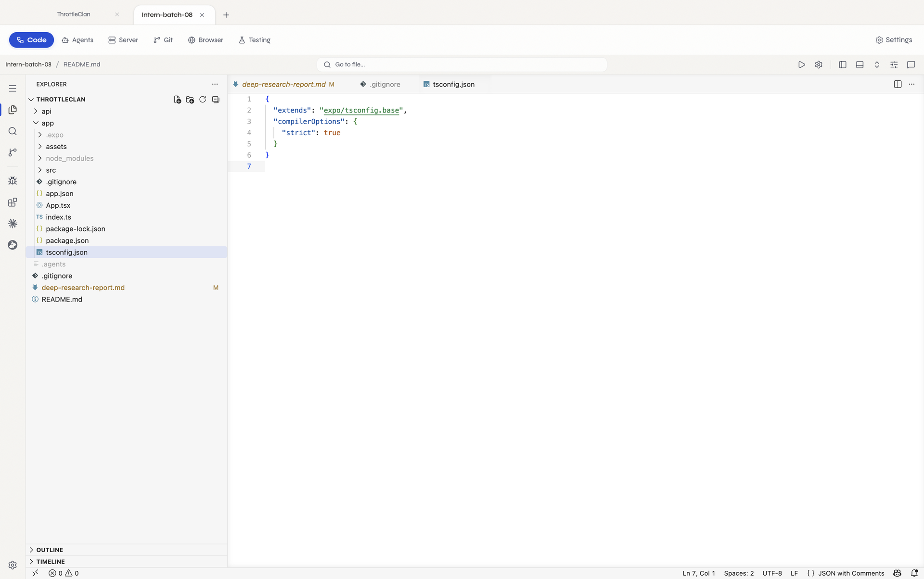
Task: Switch to the Agents view
Action: pyautogui.click(x=77, y=40)
